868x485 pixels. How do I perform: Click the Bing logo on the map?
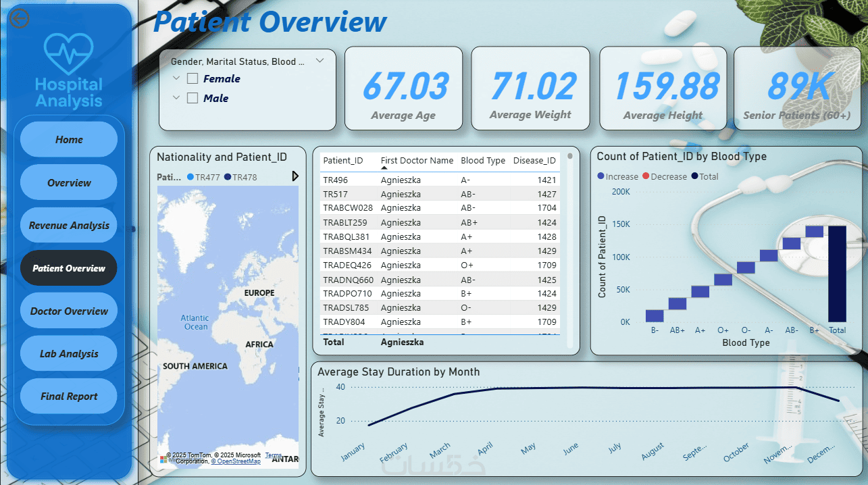point(163,459)
